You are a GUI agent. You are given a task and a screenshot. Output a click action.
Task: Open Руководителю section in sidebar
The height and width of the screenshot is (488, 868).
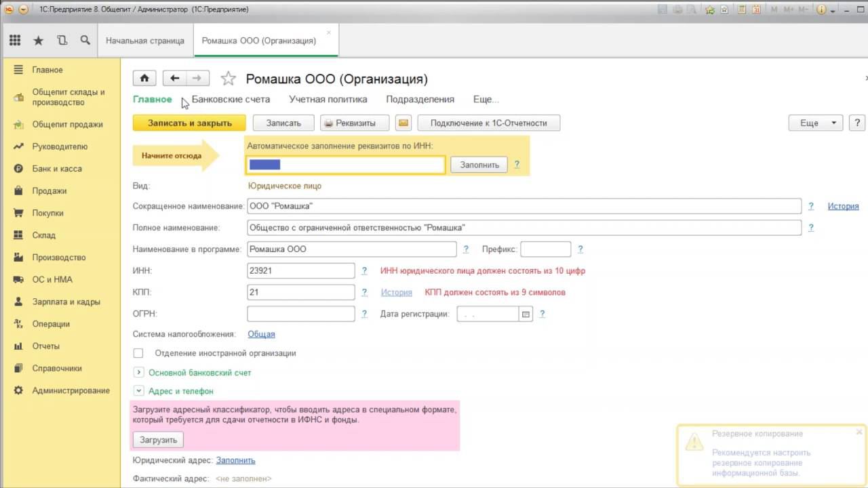[60, 146]
